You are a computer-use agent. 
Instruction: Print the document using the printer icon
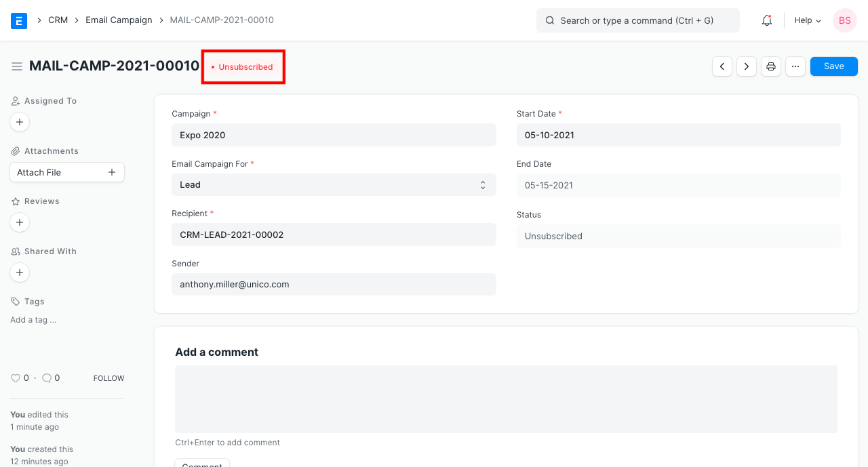click(x=770, y=66)
